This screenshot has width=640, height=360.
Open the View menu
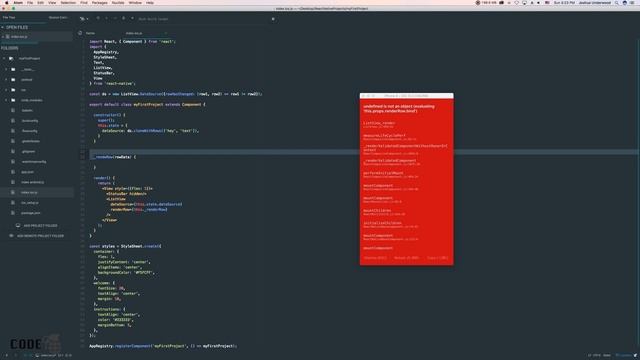pos(52,2)
